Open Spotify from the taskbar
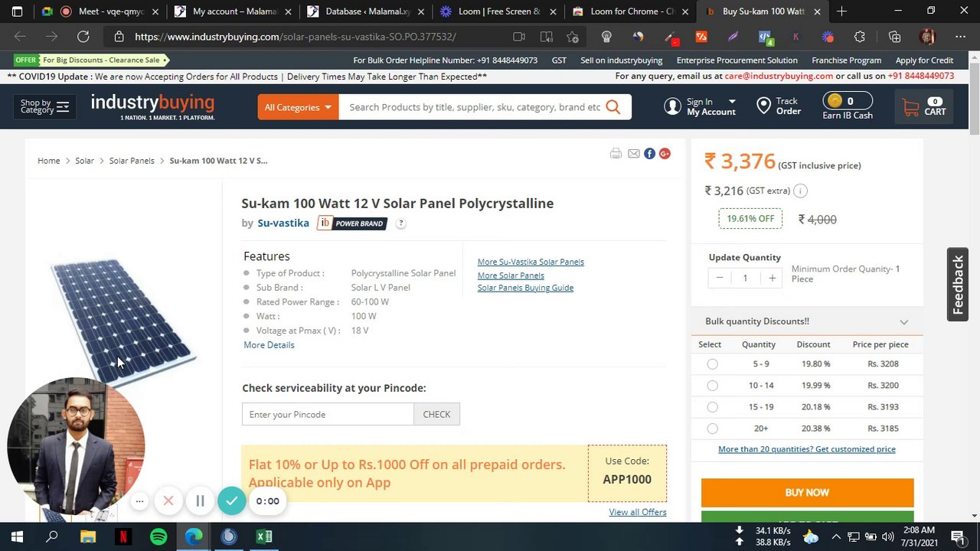Image resolution: width=980 pixels, height=551 pixels. pyautogui.click(x=158, y=536)
